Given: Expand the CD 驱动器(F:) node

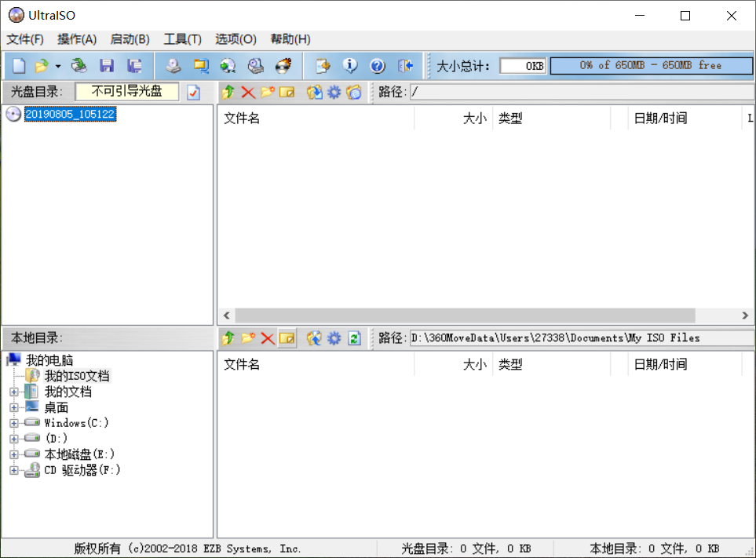Looking at the screenshot, I should coord(14,470).
